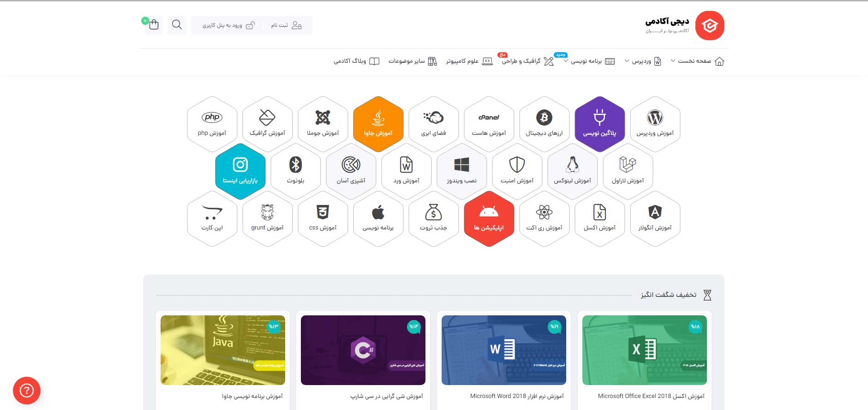This screenshot has width=868, height=410.
Task: Click آموزش اکسل Microsoft Office Excel 2018 title
Action: tap(651, 396)
